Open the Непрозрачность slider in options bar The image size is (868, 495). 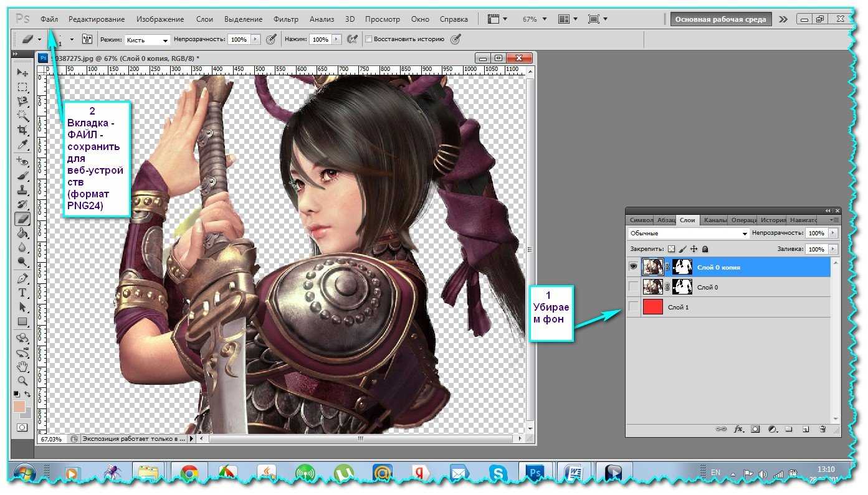point(255,39)
